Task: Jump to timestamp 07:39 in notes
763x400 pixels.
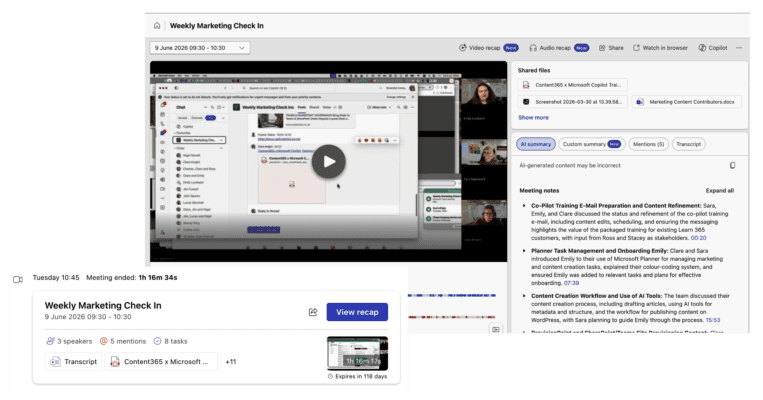Action: (571, 283)
